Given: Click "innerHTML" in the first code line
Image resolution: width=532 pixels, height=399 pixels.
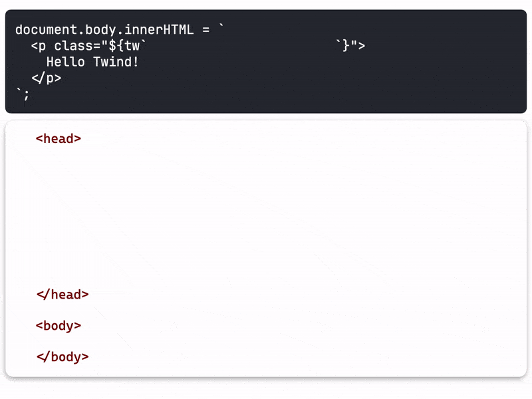Looking at the screenshot, I should pyautogui.click(x=159, y=29).
